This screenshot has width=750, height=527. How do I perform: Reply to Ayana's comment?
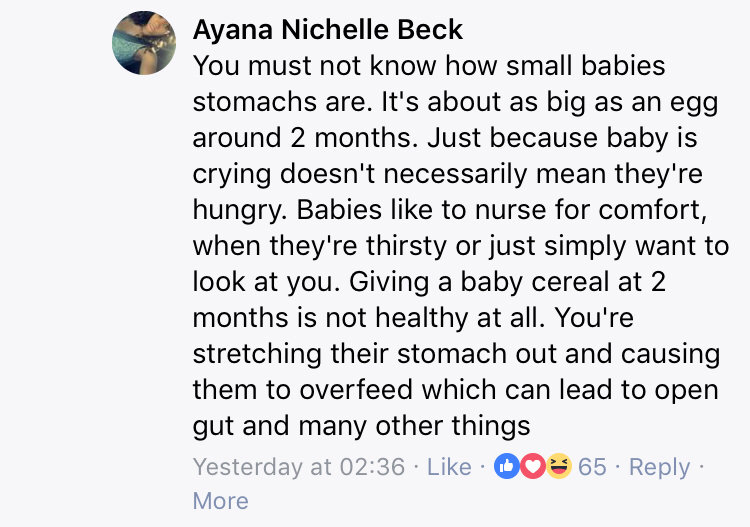[659, 468]
